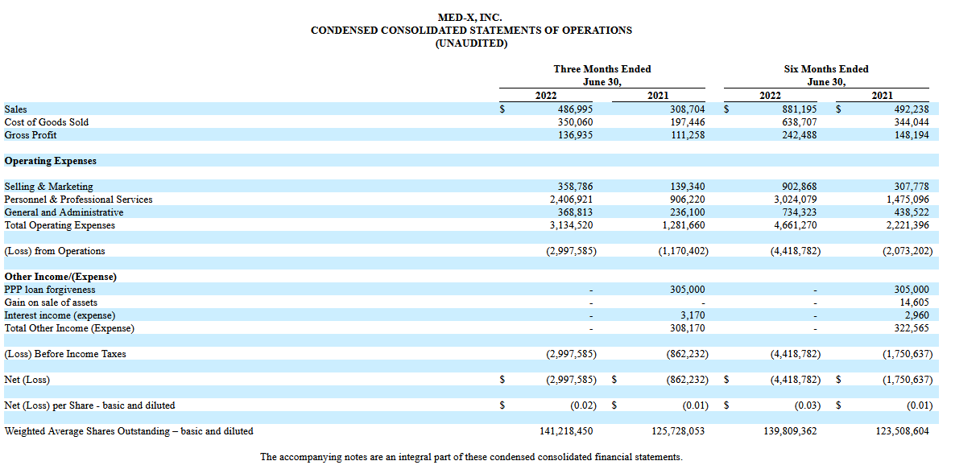This screenshot has height=465, width=980.
Task: Select Gross Profit value 242,488
Action: (799, 135)
